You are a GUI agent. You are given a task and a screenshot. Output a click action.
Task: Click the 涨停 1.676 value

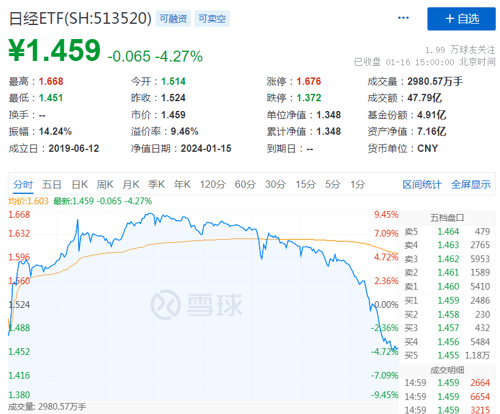tap(309, 81)
